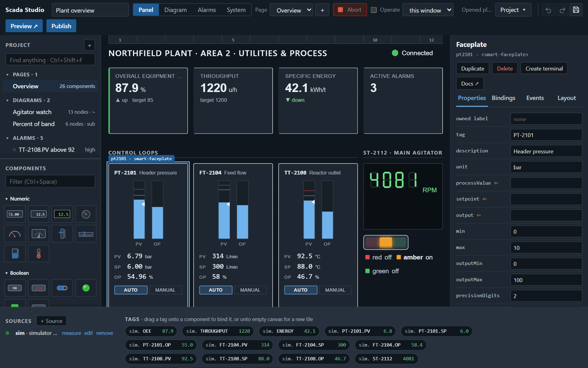The height and width of the screenshot is (368, 588).
Task: Collapse the Numeric components group
Action: 6,199
